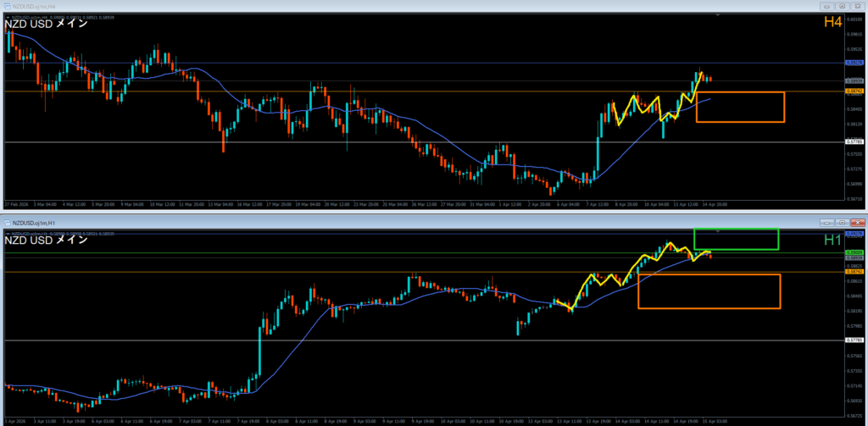Image resolution: width=868 pixels, height=426 pixels.
Task: Click the blue 0.59278 price label in H4 chart
Action: 854,63
